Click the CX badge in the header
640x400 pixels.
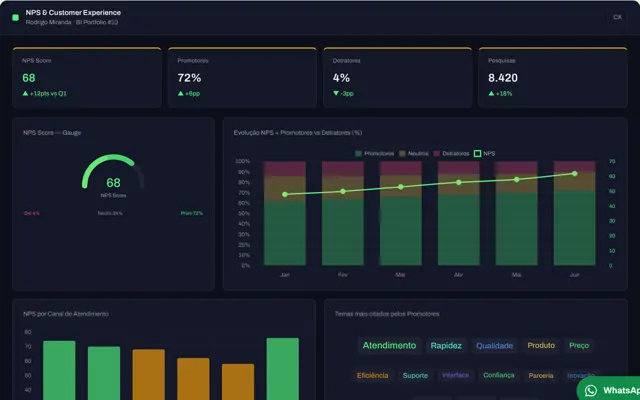click(x=617, y=17)
